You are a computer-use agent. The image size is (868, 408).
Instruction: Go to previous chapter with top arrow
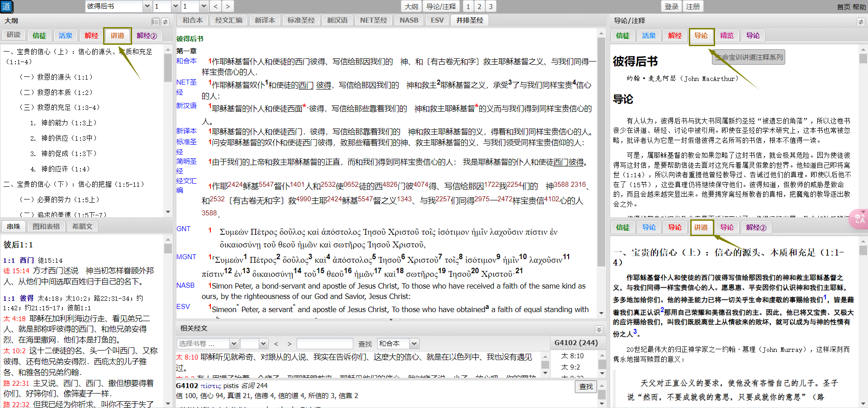click(x=216, y=6)
